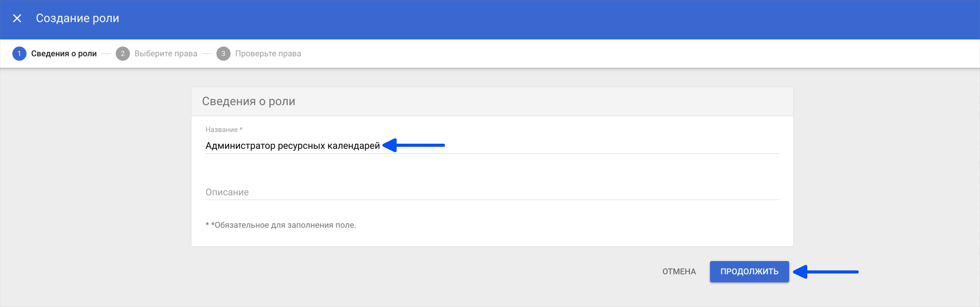The width and height of the screenshot is (980, 307).
Task: Click the Создание роли header title
Action: click(78, 18)
